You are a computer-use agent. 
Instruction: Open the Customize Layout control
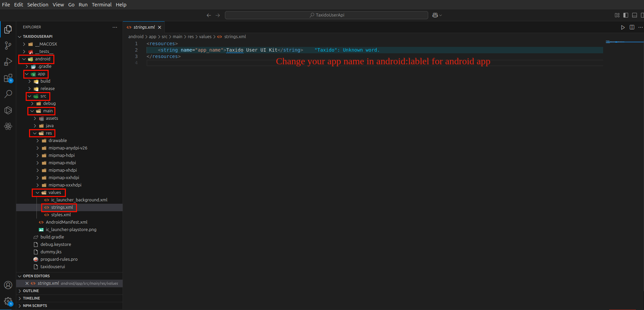tap(617, 15)
